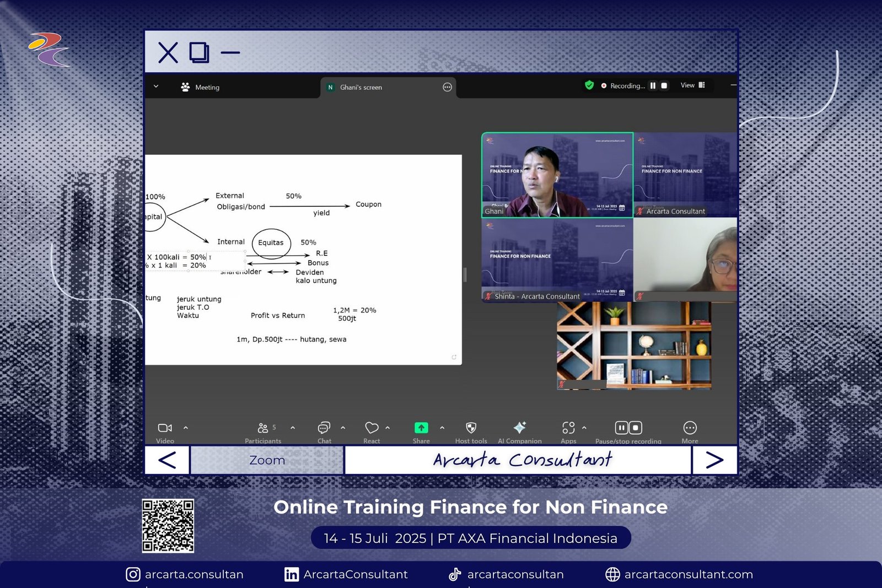The height and width of the screenshot is (588, 882).
Task: Open the Apps icon
Action: [568, 428]
